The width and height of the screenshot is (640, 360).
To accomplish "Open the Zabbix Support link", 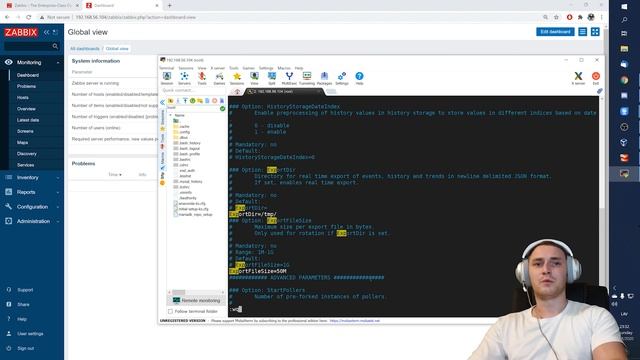I will pyautogui.click(x=25, y=290).
